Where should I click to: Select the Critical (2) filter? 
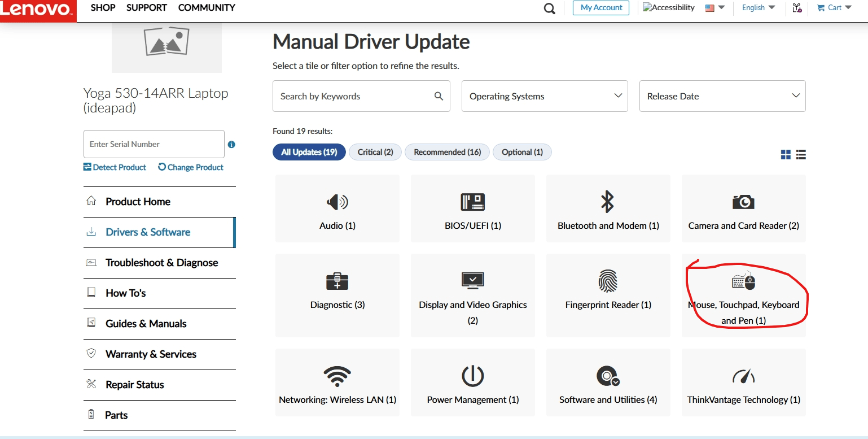375,152
